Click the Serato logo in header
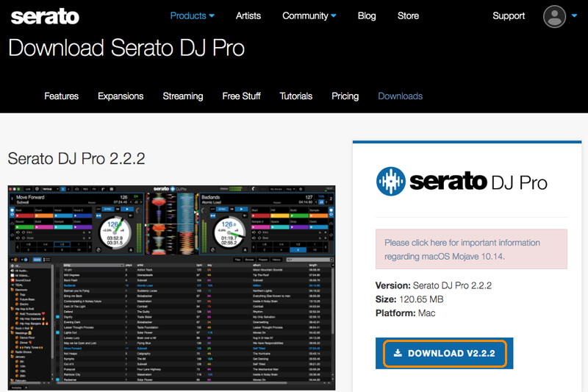 45,16
